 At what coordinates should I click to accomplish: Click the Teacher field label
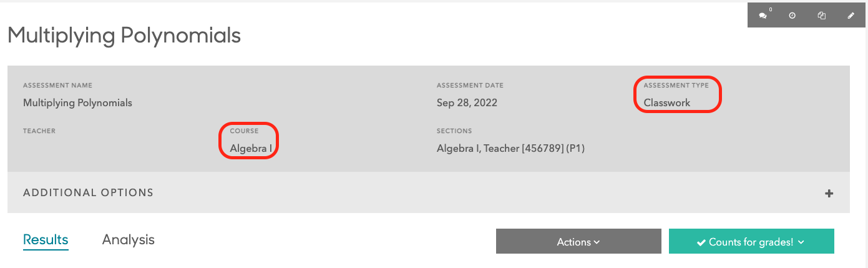point(39,131)
